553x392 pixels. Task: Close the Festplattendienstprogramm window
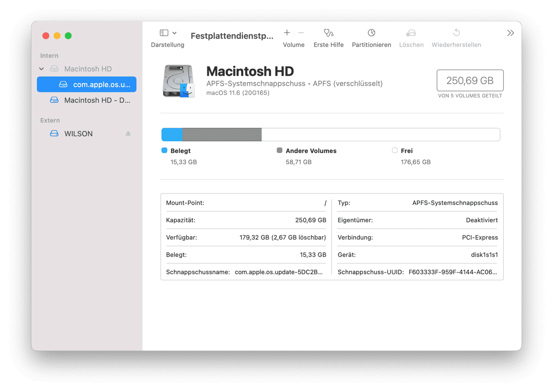tap(46, 36)
